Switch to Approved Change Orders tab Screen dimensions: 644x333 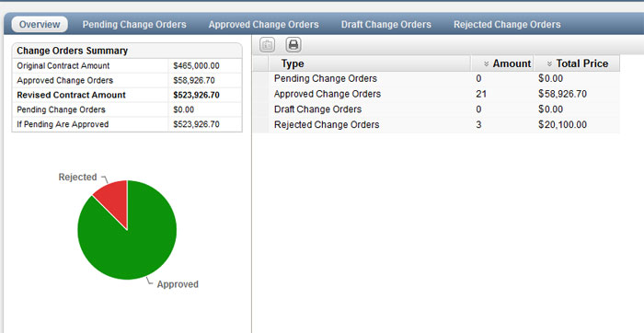click(x=264, y=25)
